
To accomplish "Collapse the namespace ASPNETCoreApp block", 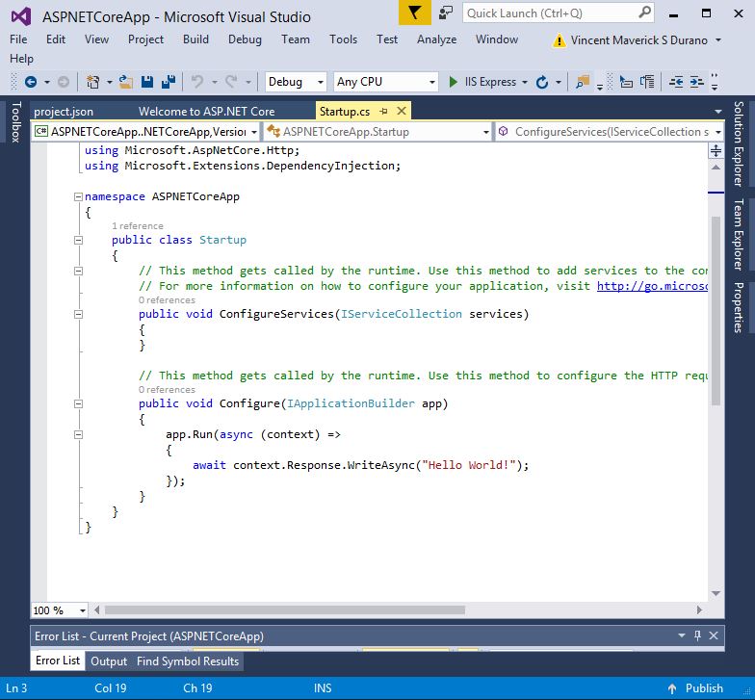I will tap(78, 196).
